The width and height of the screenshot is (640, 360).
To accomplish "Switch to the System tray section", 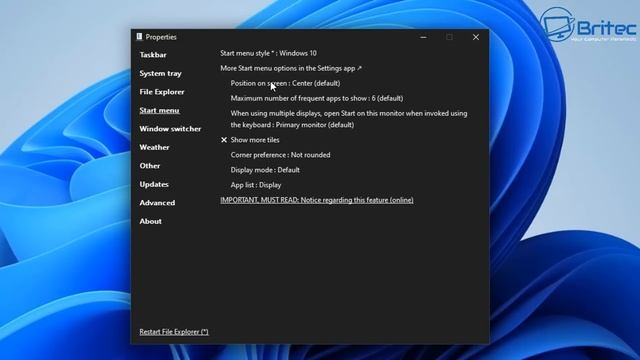I will tap(160, 73).
